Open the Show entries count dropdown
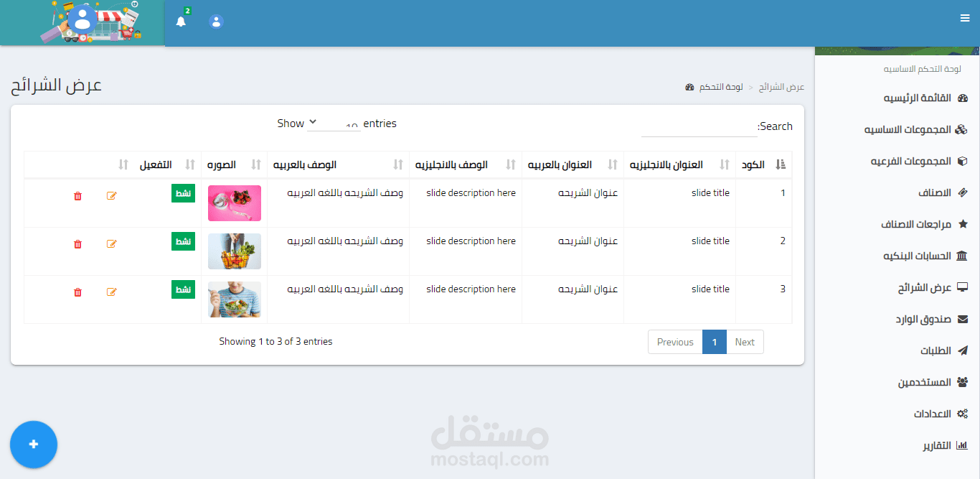The height and width of the screenshot is (479, 980). pyautogui.click(x=334, y=124)
